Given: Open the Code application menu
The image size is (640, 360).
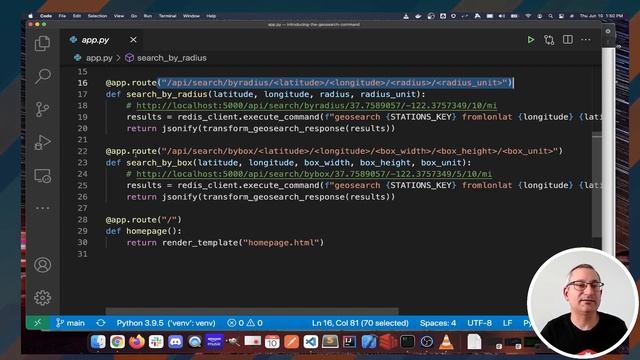Looking at the screenshot, I should (x=46, y=16).
